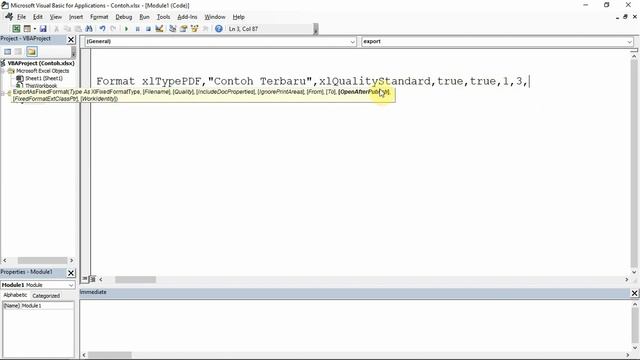Open Project Explorer toolbar icon
Image resolution: width=640 pixels, height=360 pixels.
point(173,29)
